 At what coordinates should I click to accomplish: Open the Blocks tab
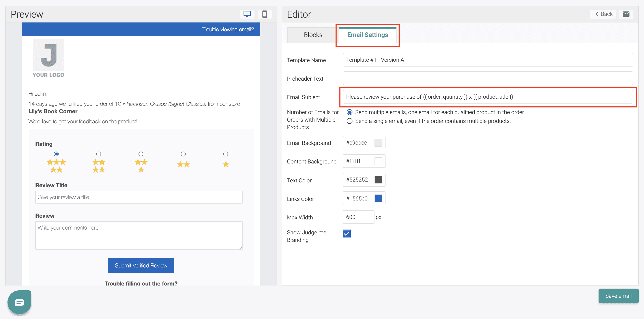pyautogui.click(x=313, y=35)
